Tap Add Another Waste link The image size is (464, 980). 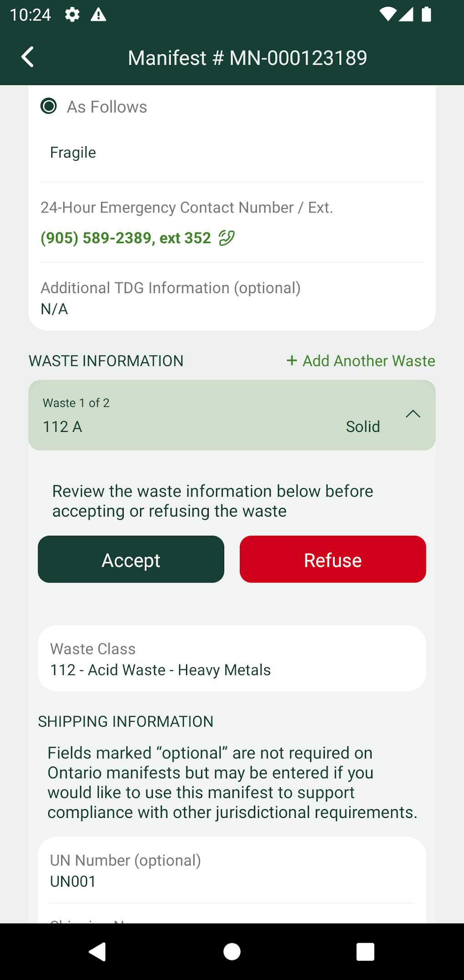[x=368, y=361]
